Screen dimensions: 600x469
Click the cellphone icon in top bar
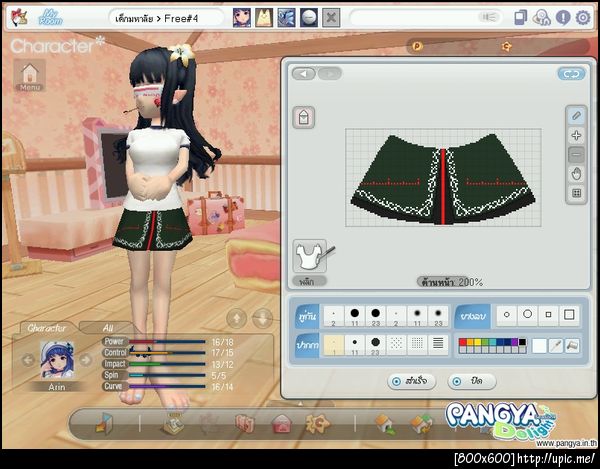click(520, 18)
